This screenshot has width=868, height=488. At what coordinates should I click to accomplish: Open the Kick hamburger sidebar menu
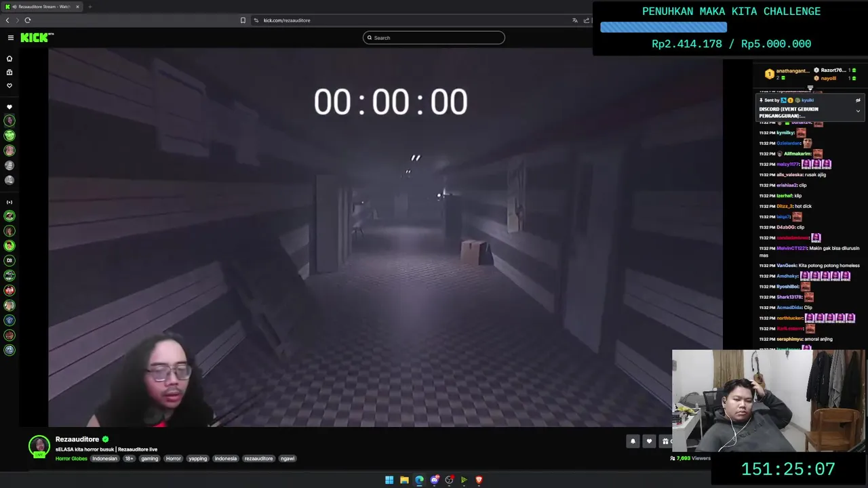(10, 37)
